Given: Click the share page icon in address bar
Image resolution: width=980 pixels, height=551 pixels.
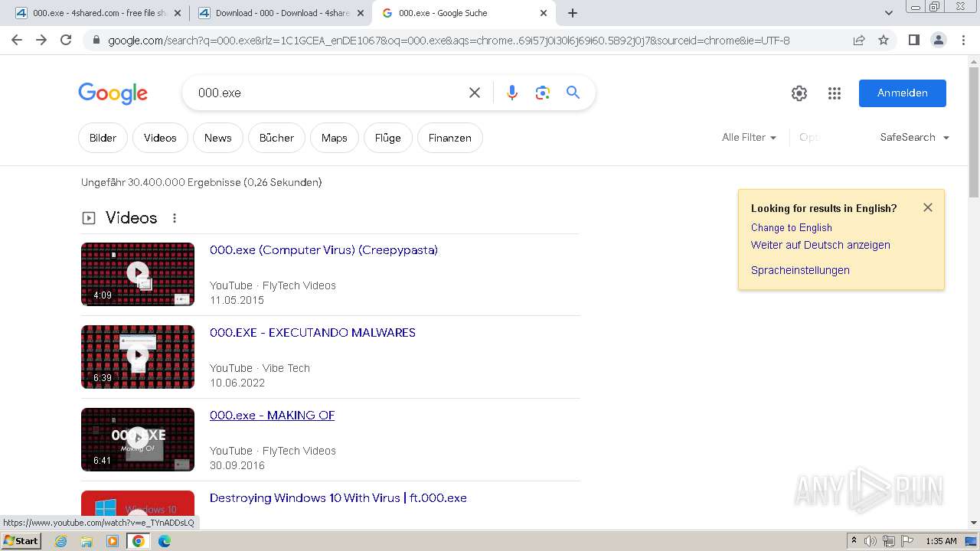Looking at the screenshot, I should point(859,40).
